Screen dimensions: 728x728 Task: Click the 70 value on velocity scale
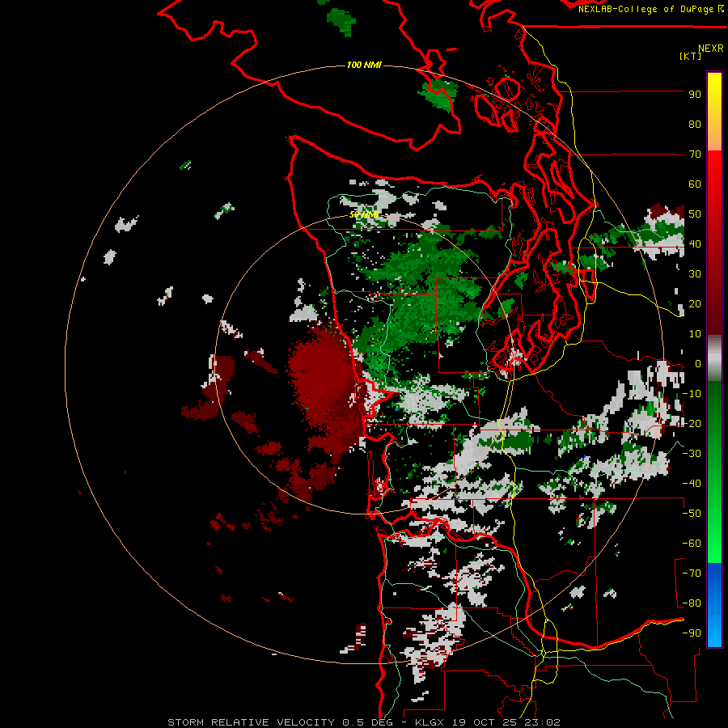695,154
